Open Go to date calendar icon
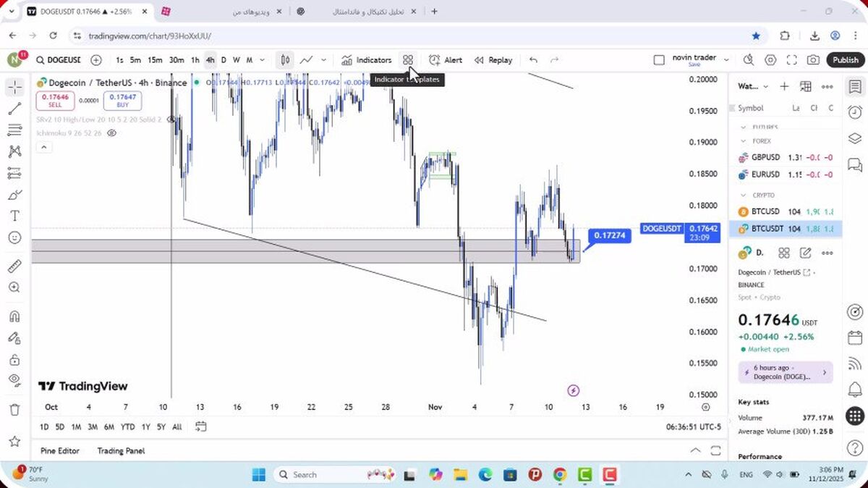 point(200,426)
